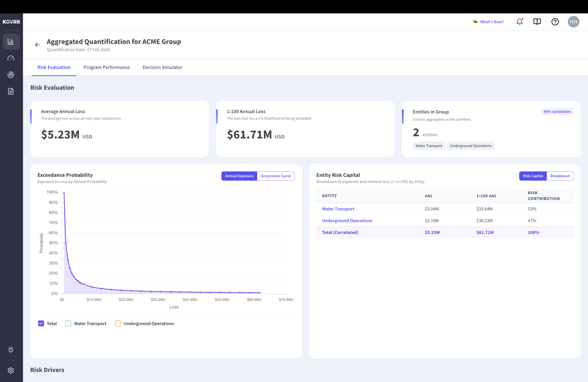Open the gauge speedometer sidebar icon
The width and height of the screenshot is (588, 382).
pos(11,58)
